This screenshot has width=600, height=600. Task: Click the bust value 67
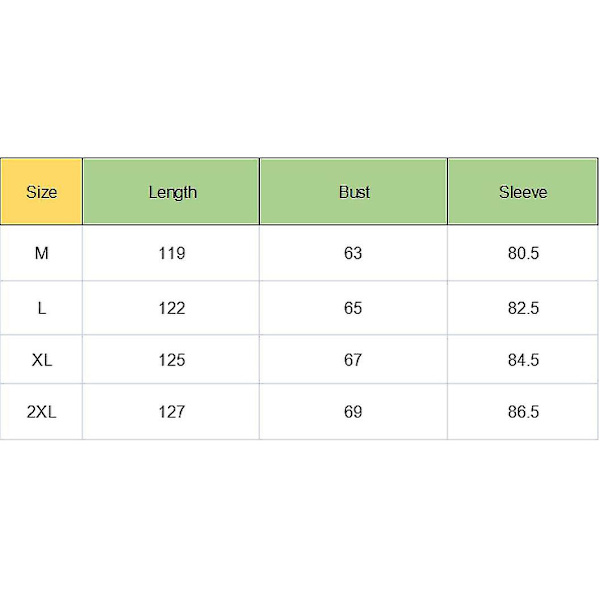(x=353, y=360)
